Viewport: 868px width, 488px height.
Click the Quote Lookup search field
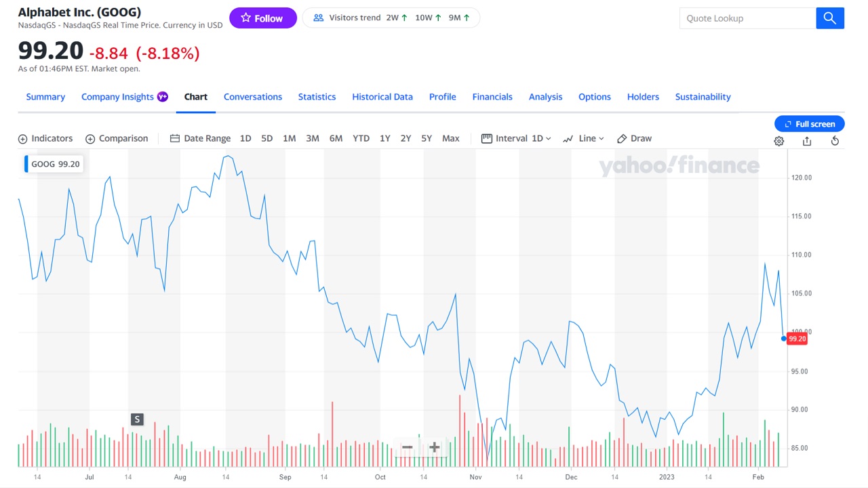coord(748,18)
